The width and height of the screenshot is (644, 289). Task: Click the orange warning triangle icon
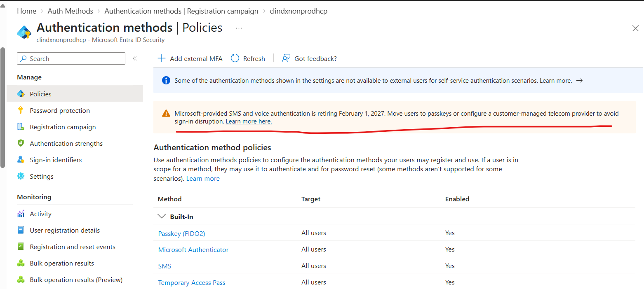coord(166,114)
